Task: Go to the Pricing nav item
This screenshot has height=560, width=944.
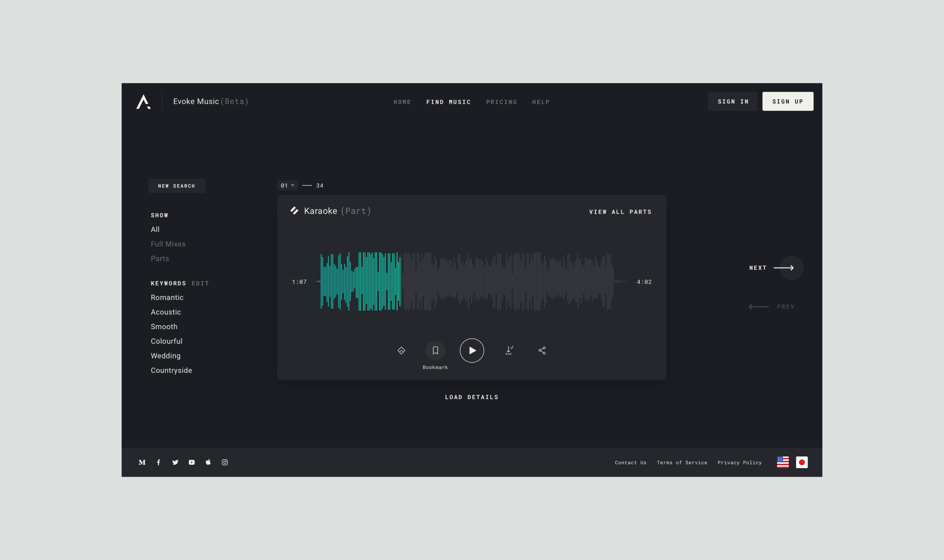Action: pyautogui.click(x=502, y=102)
